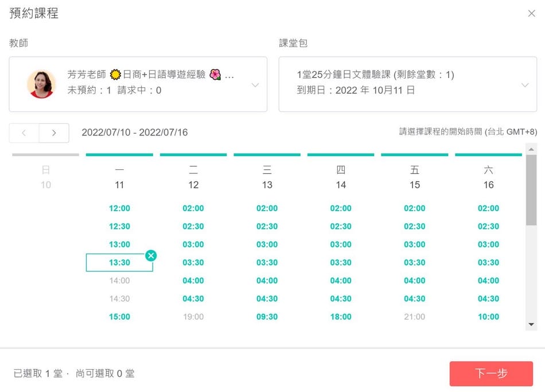545x392 pixels.
Task: Choose 04:00 on Wednesday 13
Action: pos(267,281)
